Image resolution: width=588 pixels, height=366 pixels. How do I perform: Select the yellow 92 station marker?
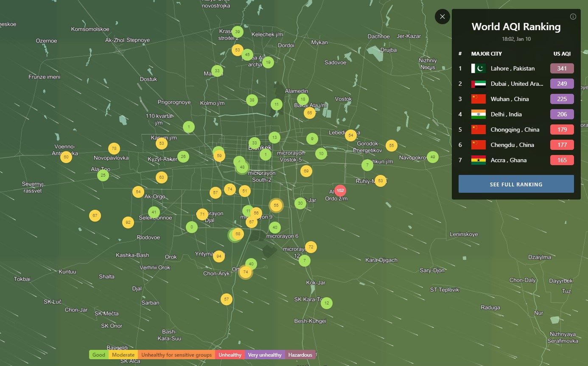(128, 222)
